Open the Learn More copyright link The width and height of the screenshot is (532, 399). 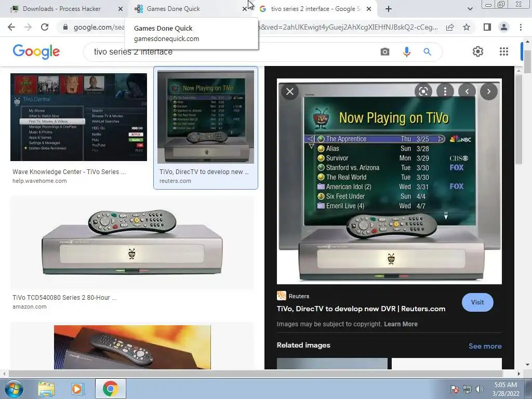click(x=401, y=324)
